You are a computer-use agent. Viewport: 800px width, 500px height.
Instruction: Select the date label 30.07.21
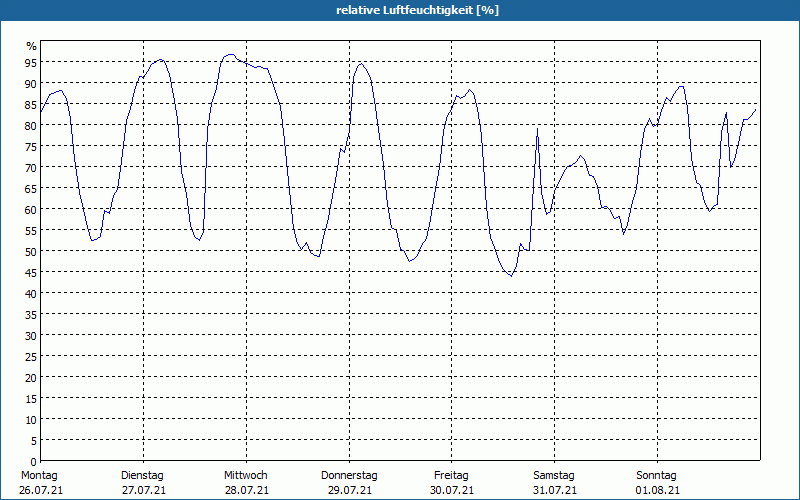click(451, 490)
